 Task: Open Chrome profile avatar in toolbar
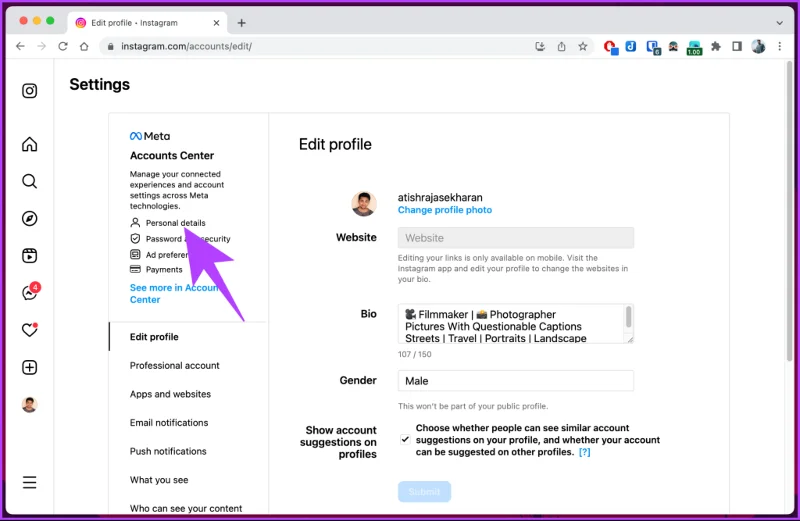point(758,46)
